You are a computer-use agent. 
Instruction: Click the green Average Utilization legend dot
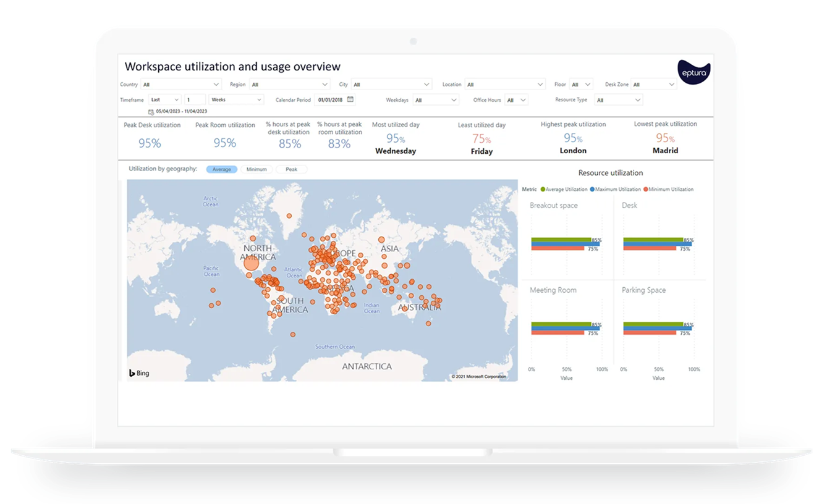(543, 190)
